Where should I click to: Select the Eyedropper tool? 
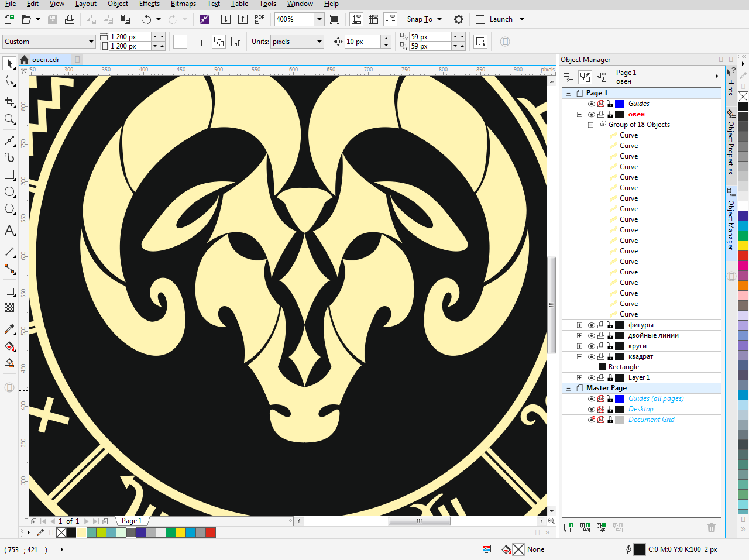tap(9, 329)
